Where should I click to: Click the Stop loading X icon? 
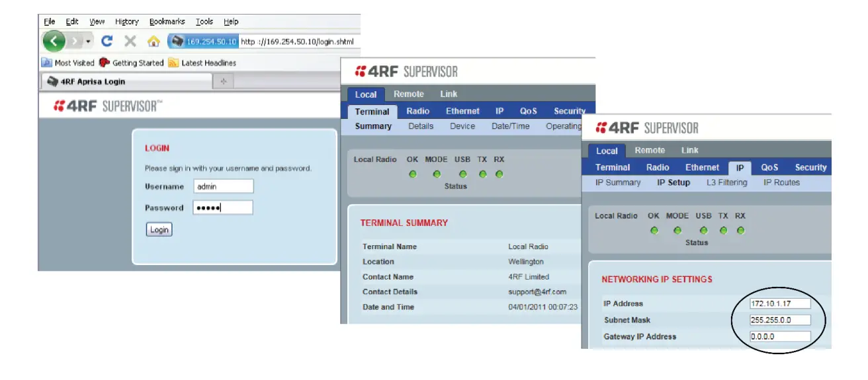tap(130, 42)
